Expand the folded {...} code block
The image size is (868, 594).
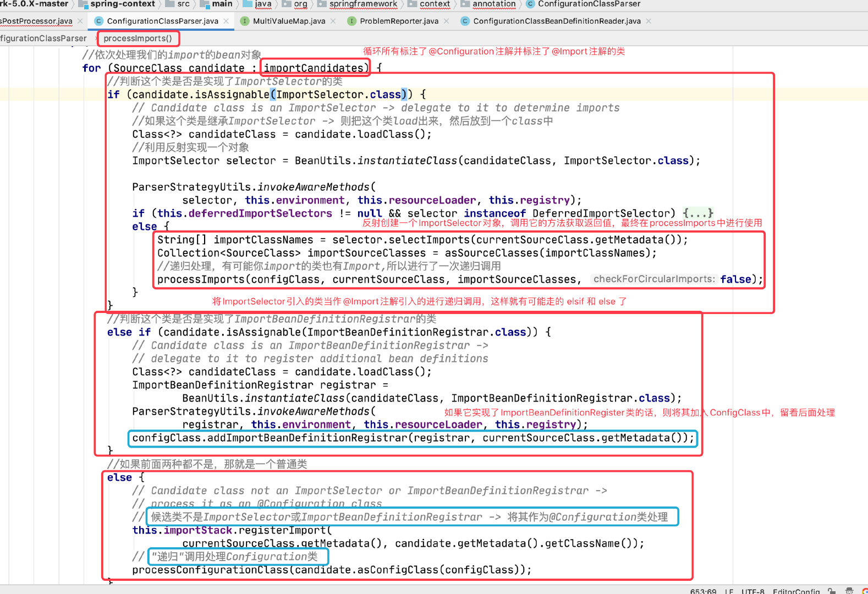point(697,213)
